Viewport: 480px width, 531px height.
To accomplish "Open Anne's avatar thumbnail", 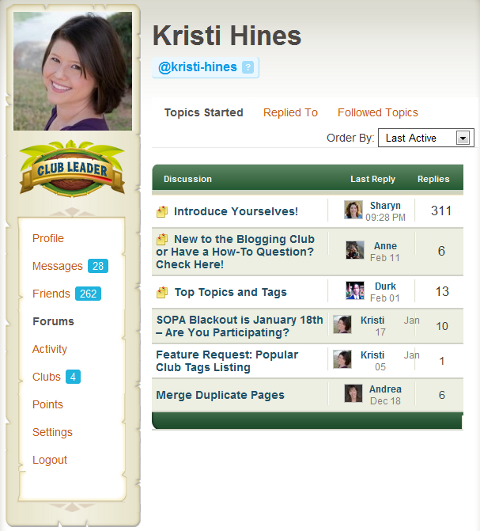I will pyautogui.click(x=355, y=250).
